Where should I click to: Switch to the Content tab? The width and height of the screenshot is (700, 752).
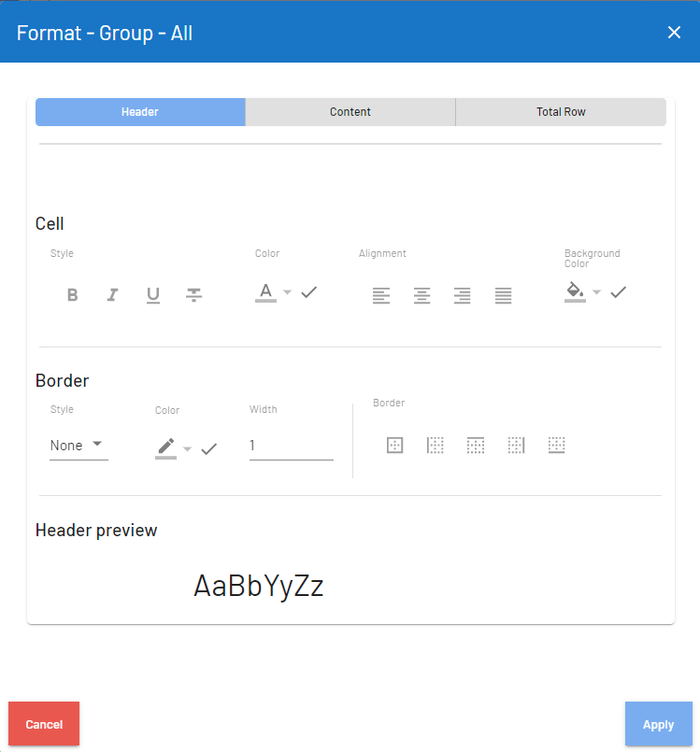pos(350,112)
